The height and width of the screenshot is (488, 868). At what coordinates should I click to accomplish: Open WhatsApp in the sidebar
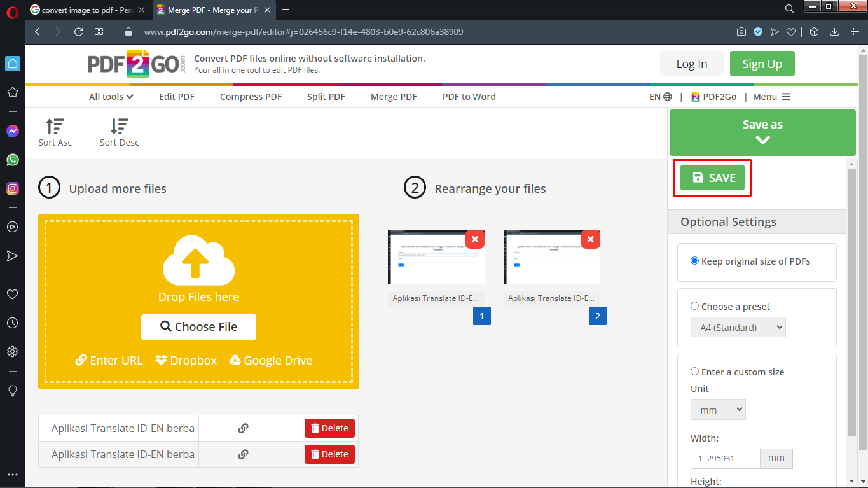[x=12, y=160]
